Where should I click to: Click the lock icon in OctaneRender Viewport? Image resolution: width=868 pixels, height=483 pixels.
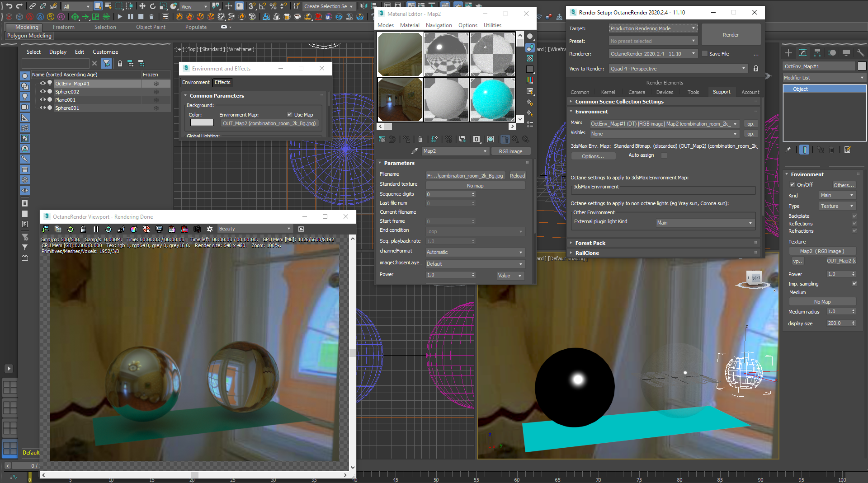(83, 229)
